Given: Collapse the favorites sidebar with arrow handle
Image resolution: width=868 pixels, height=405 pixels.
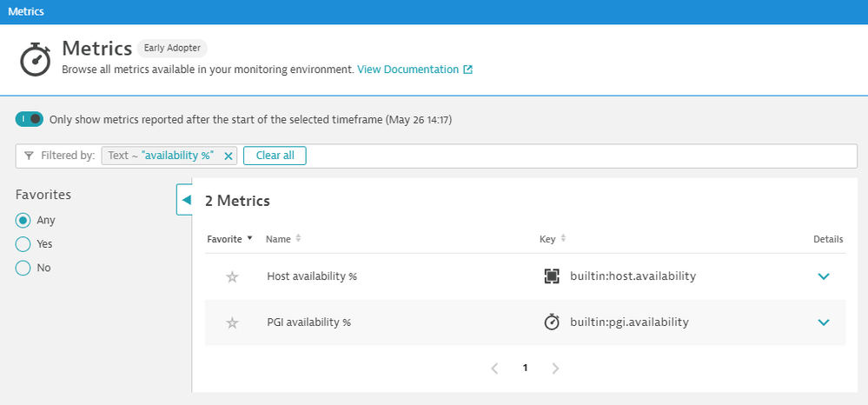Looking at the screenshot, I should pos(185,200).
